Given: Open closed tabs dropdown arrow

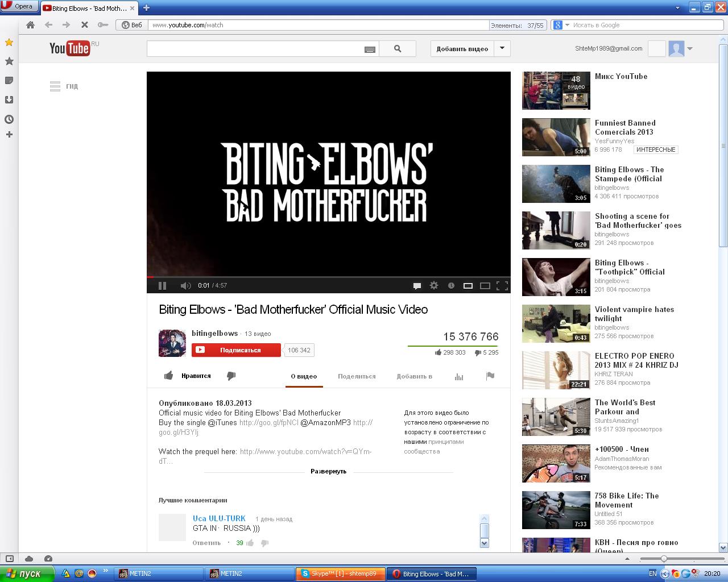Looking at the screenshot, I should coord(677,8).
